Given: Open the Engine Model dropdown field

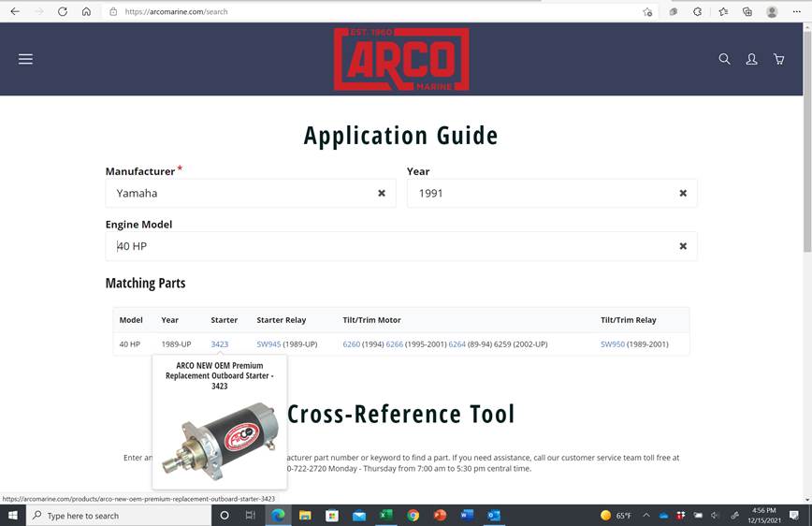Looking at the screenshot, I should click(x=401, y=246).
